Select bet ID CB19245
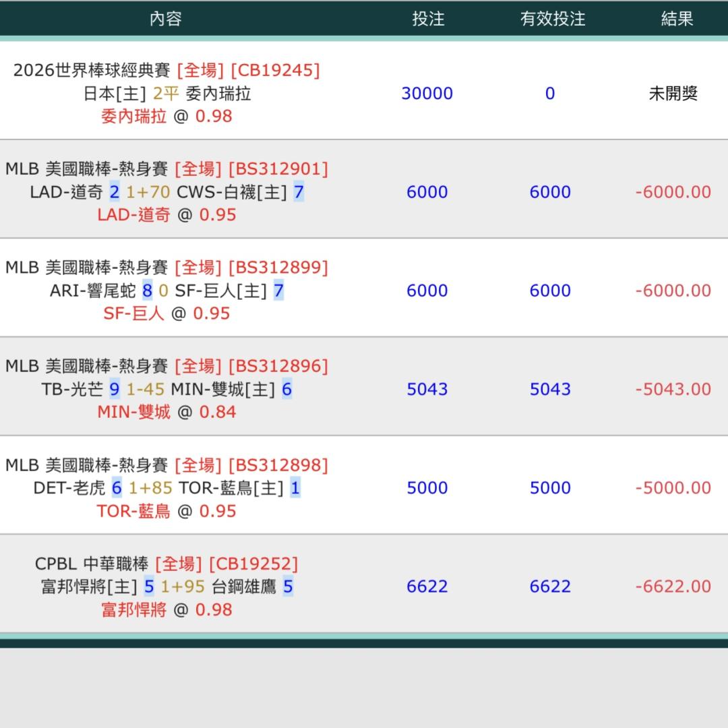Viewport: 728px width, 728px height. [x=275, y=70]
